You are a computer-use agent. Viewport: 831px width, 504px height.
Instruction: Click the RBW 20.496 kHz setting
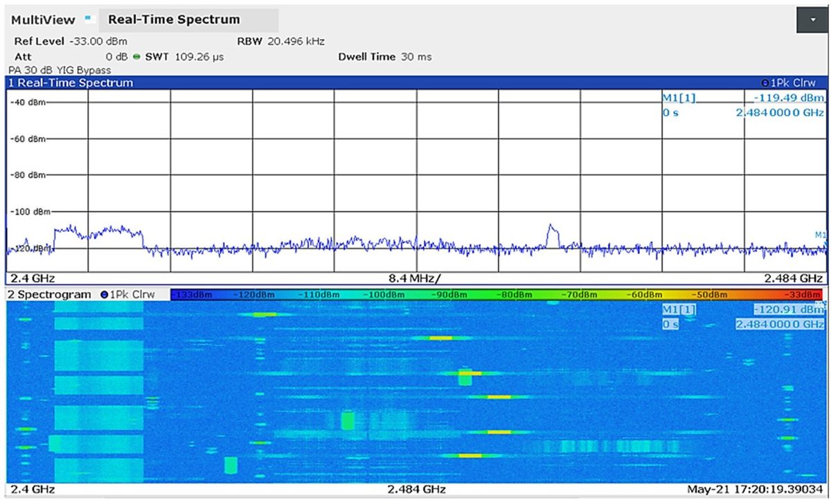[280, 42]
